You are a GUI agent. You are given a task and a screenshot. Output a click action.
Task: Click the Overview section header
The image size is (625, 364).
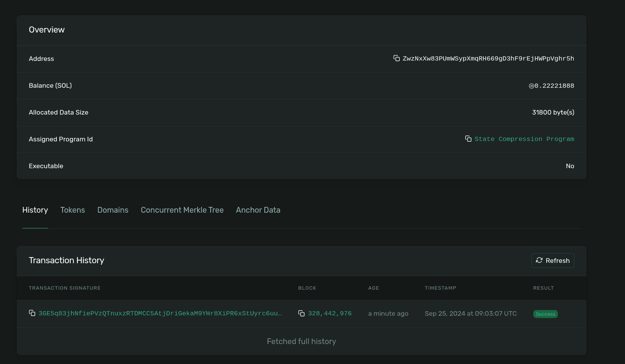coord(46,30)
